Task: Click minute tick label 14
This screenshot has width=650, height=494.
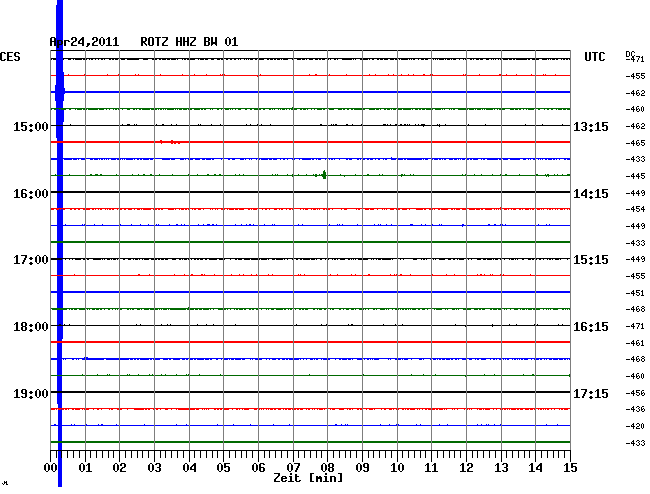Action: 535,468
